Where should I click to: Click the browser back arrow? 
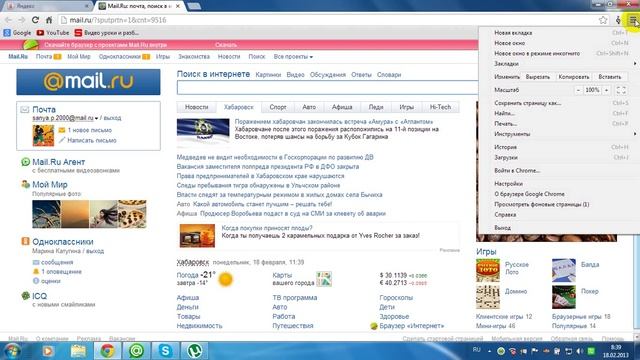coord(8,20)
